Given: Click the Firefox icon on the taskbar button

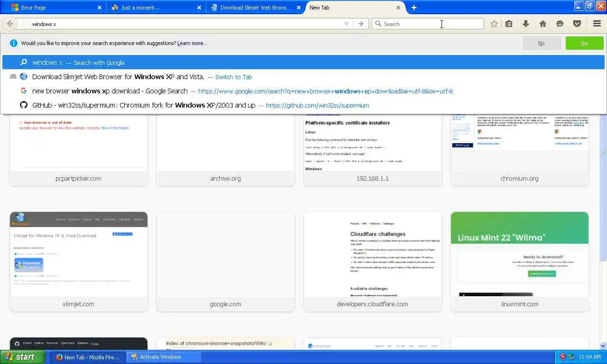Looking at the screenshot, I should [x=59, y=357].
